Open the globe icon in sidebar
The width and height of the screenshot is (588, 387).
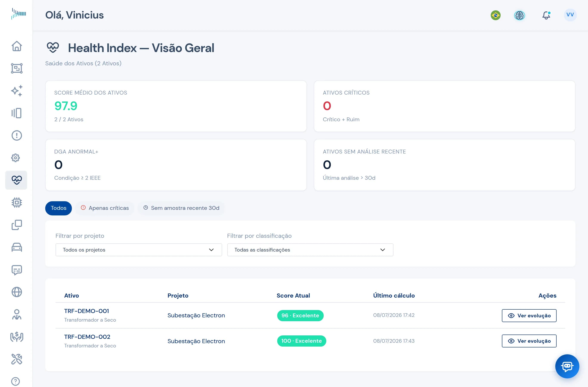pyautogui.click(x=17, y=292)
